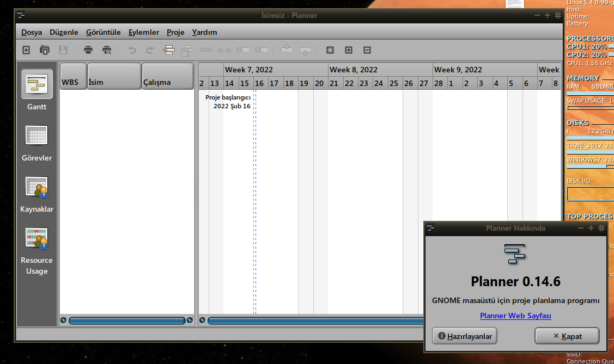614x364 pixels.
Task: Click the MEMORY heading in system monitor
Action: pyautogui.click(x=583, y=78)
